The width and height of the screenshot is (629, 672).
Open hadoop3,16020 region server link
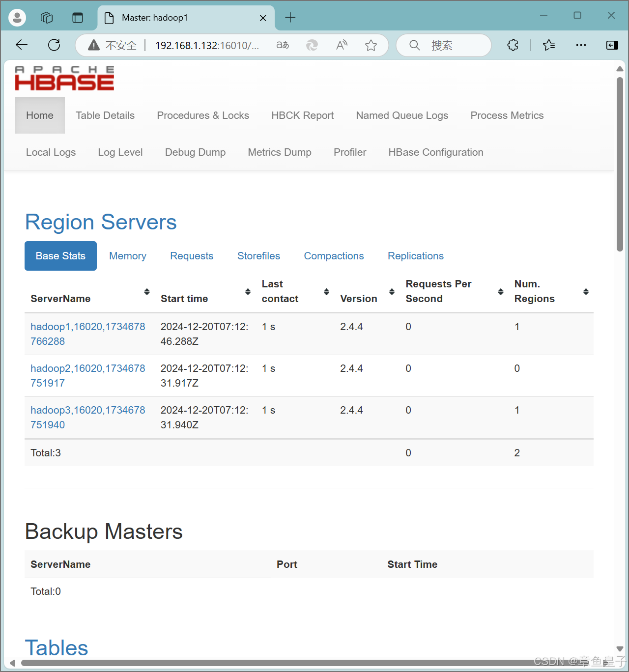pyautogui.click(x=88, y=418)
